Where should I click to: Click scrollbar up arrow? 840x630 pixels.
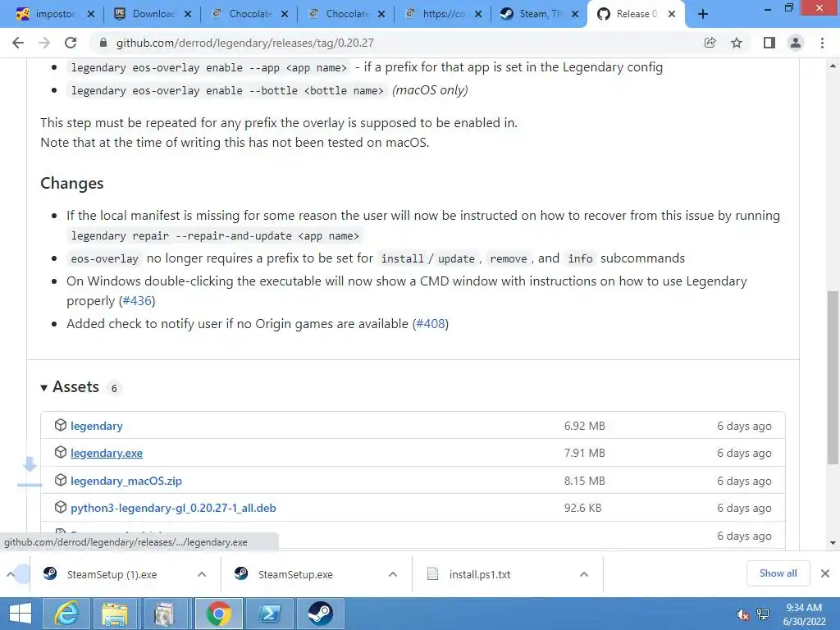[833, 66]
